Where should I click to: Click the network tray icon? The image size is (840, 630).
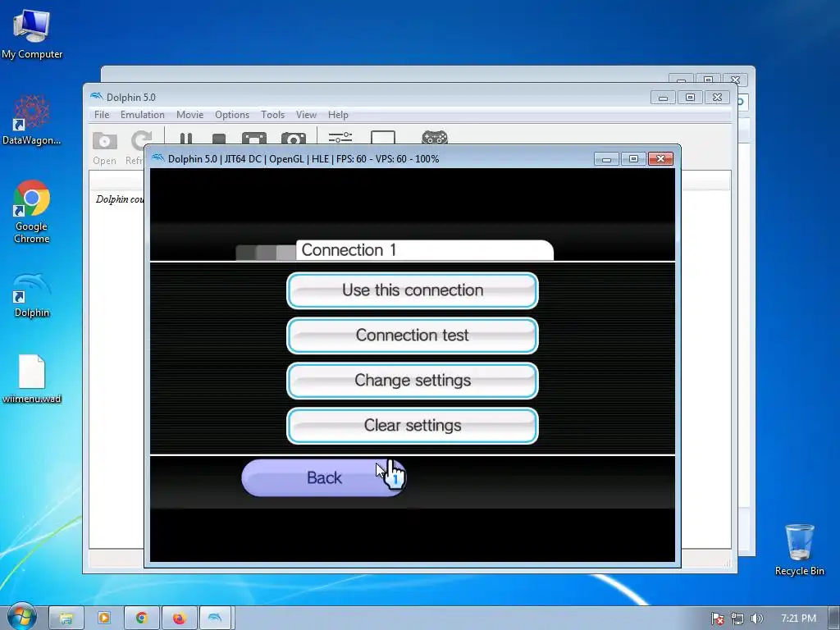click(x=737, y=619)
